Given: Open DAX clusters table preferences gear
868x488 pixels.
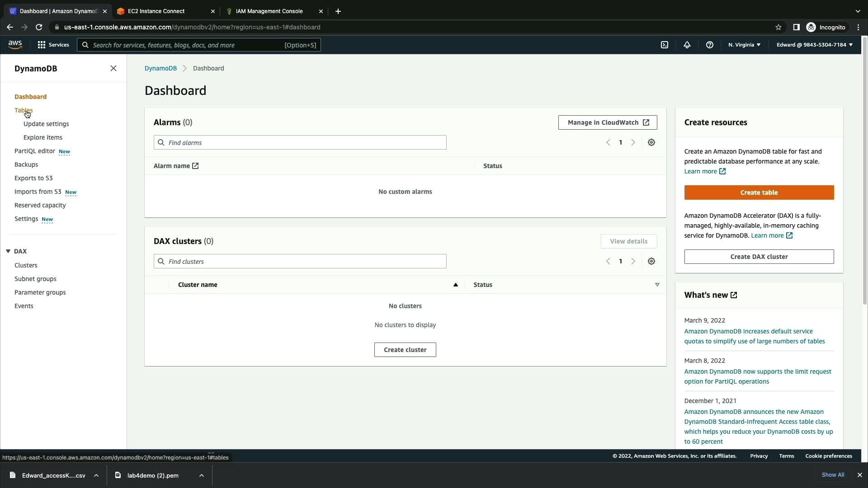Looking at the screenshot, I should (651, 261).
